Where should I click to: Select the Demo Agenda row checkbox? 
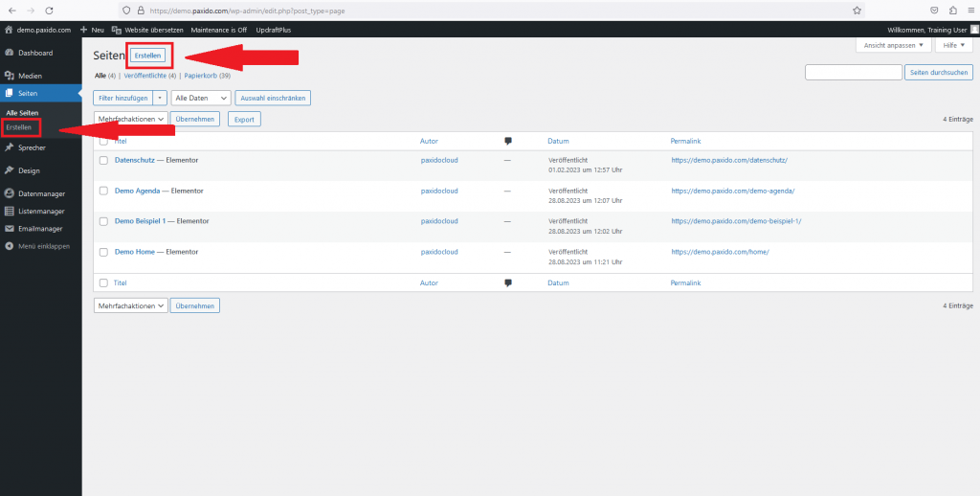pos(103,191)
